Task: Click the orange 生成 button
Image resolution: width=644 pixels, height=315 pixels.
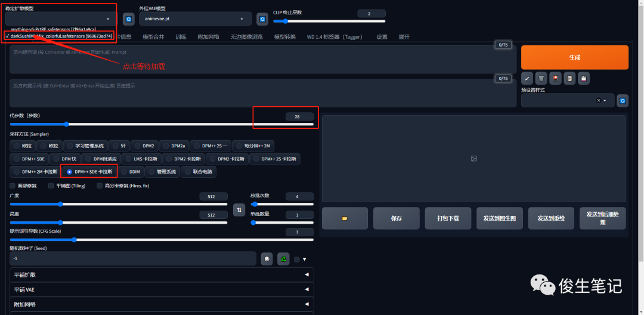Action: tap(574, 57)
